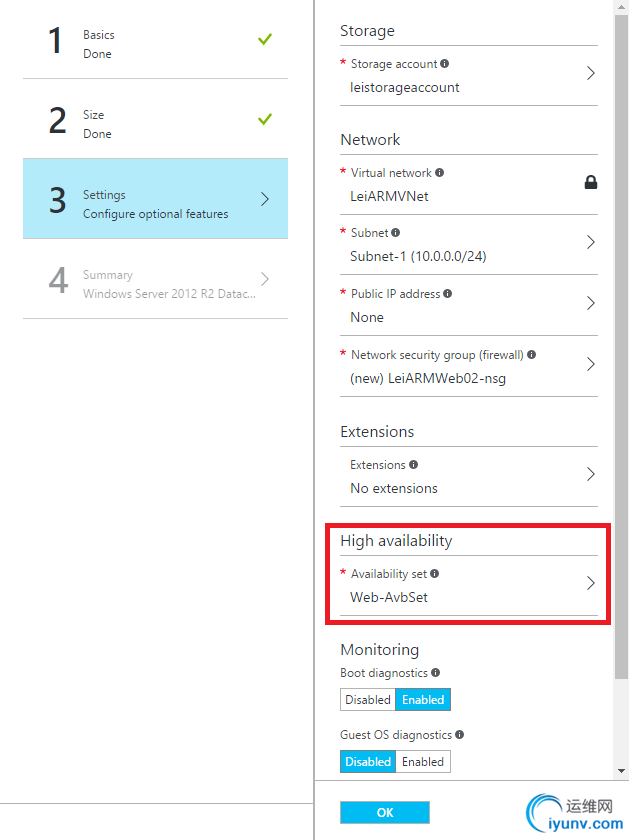Set Boot diagnostics to Disabled
The width and height of the screenshot is (629, 840).
[368, 700]
